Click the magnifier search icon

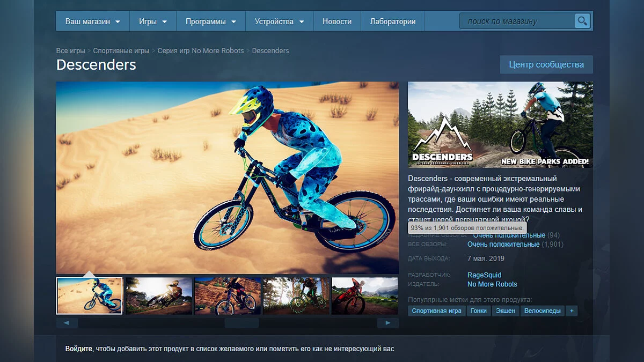click(x=582, y=21)
